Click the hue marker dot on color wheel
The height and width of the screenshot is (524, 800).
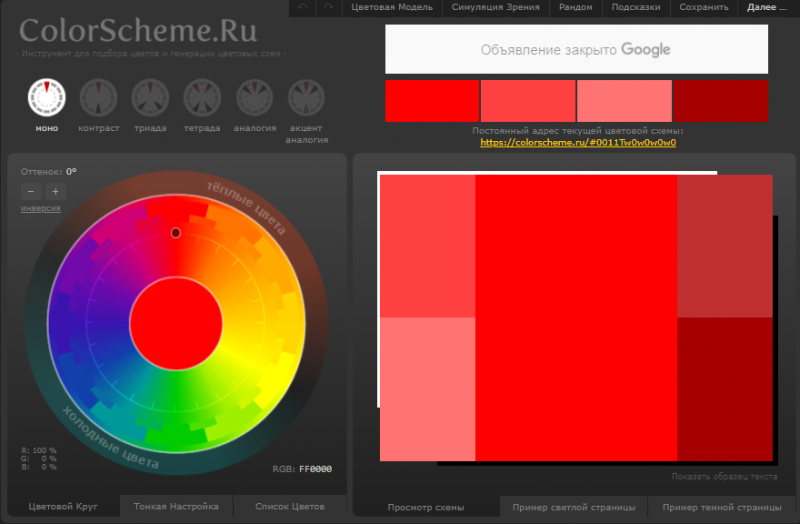tap(176, 233)
